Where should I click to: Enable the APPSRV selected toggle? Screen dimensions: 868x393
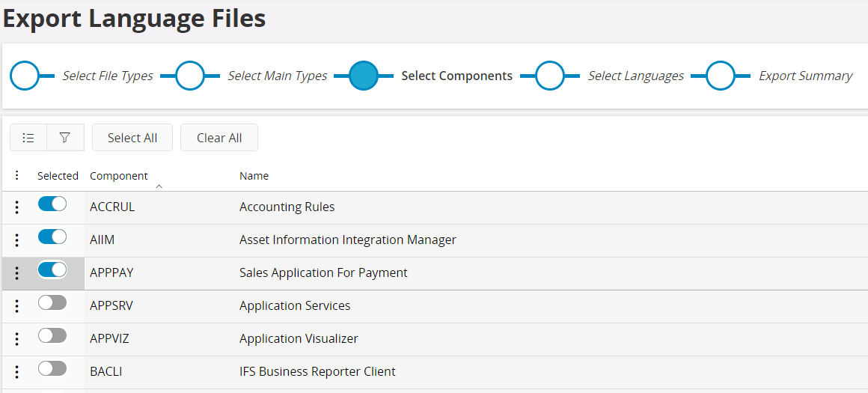pyautogui.click(x=52, y=303)
